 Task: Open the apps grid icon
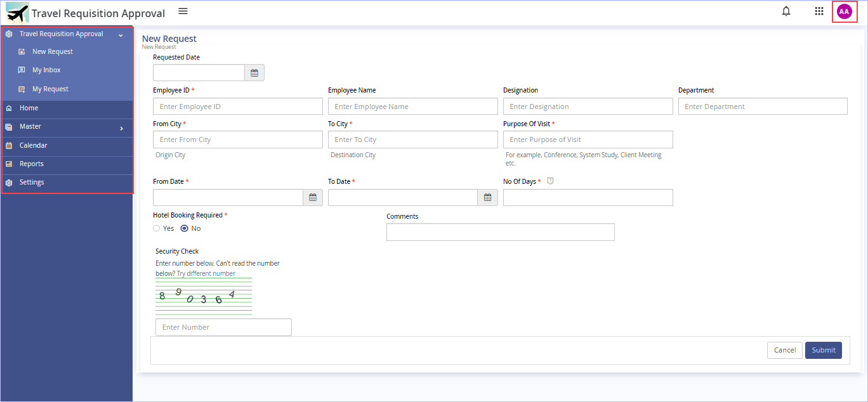(x=819, y=11)
